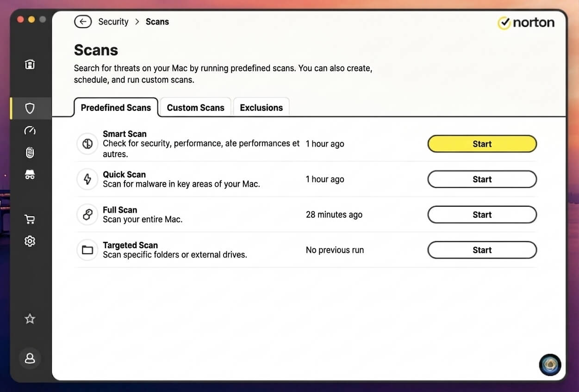579x392 pixels.
Task: Select the Security shield sidebar icon
Action: (x=30, y=109)
